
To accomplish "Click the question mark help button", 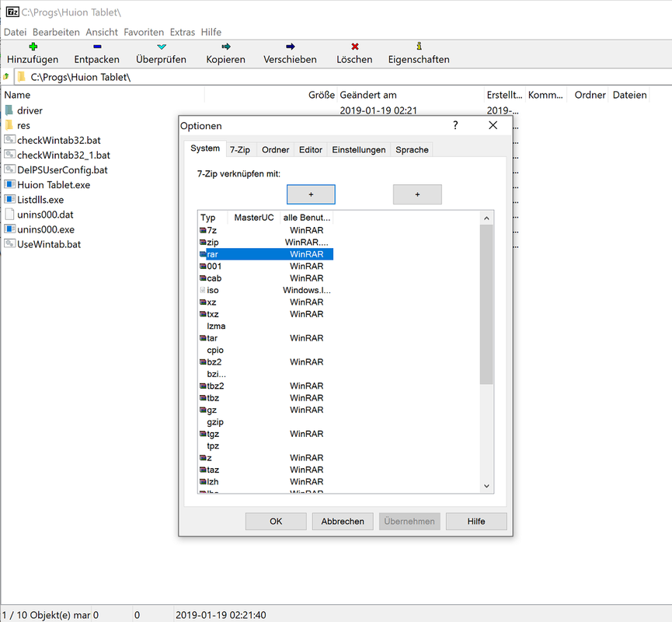I will click(x=455, y=125).
